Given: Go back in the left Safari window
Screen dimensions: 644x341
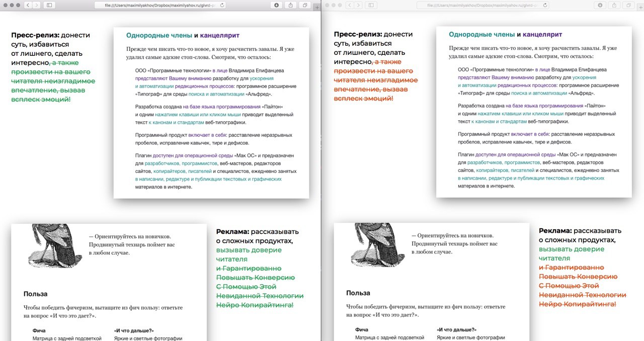Looking at the screenshot, I should [27, 5].
